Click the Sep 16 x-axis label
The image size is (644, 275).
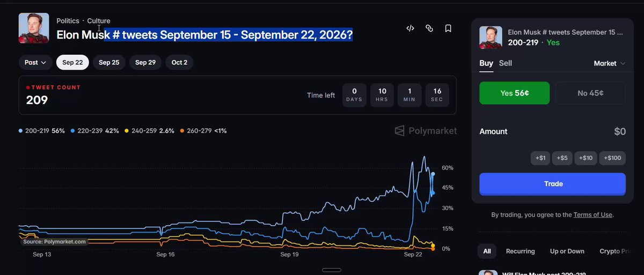point(165,255)
